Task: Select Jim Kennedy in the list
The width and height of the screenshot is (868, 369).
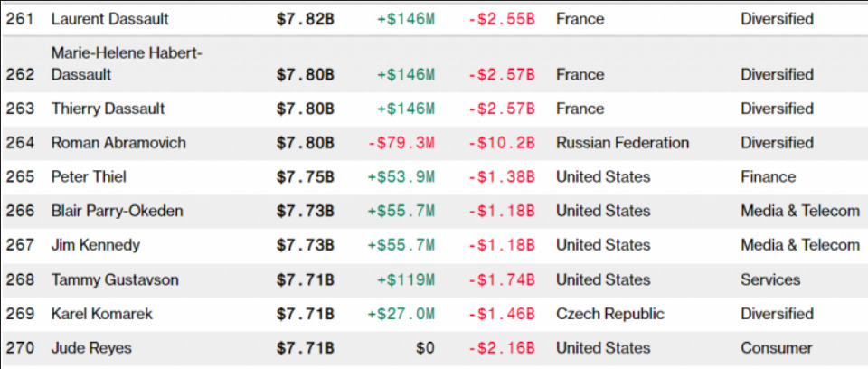Action: pos(95,245)
